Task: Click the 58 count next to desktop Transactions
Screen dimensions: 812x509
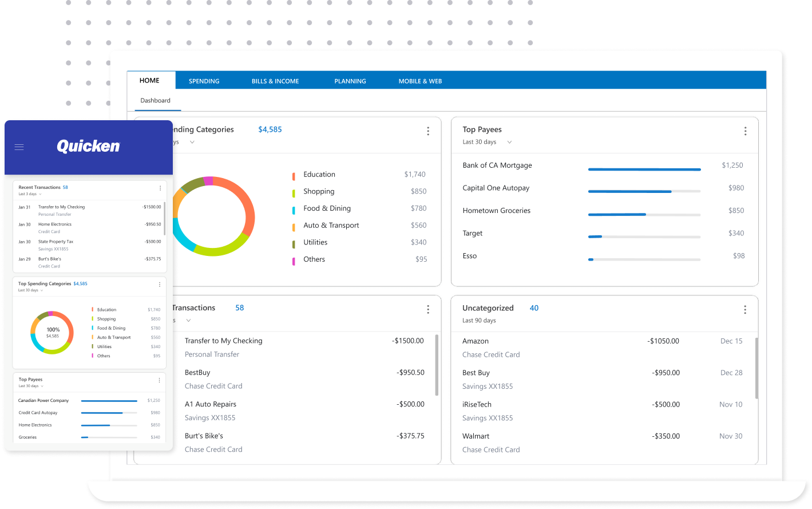Action: tap(240, 308)
